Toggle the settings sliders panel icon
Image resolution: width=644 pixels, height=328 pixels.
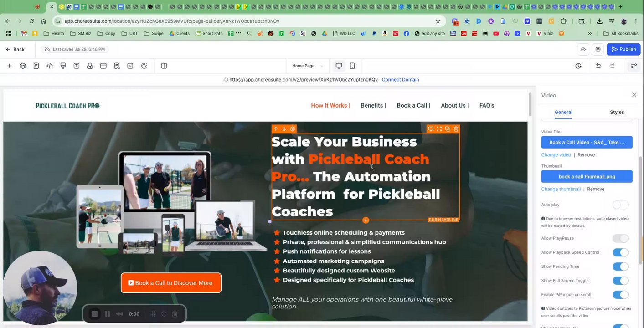[634, 66]
